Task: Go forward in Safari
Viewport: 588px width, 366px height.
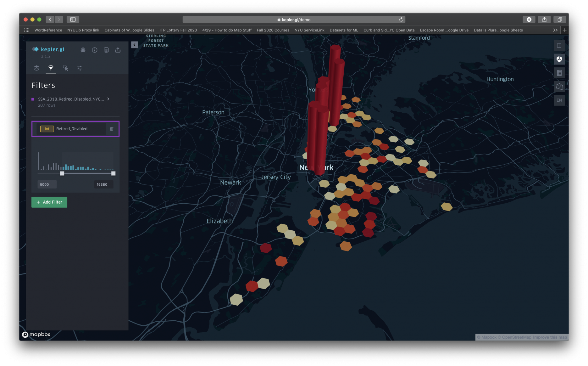Action: point(59,20)
